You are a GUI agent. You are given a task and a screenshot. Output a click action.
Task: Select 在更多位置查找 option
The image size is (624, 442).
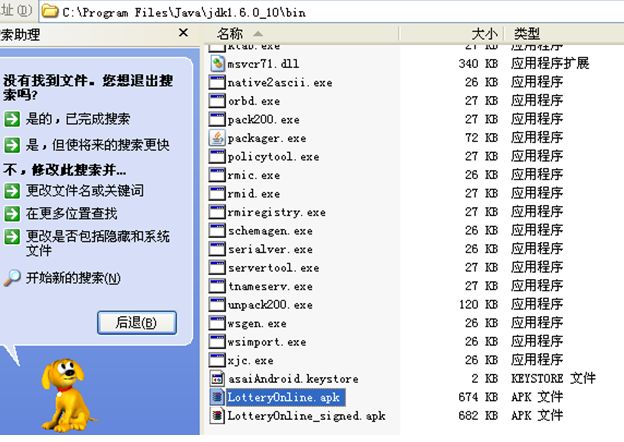tap(72, 214)
